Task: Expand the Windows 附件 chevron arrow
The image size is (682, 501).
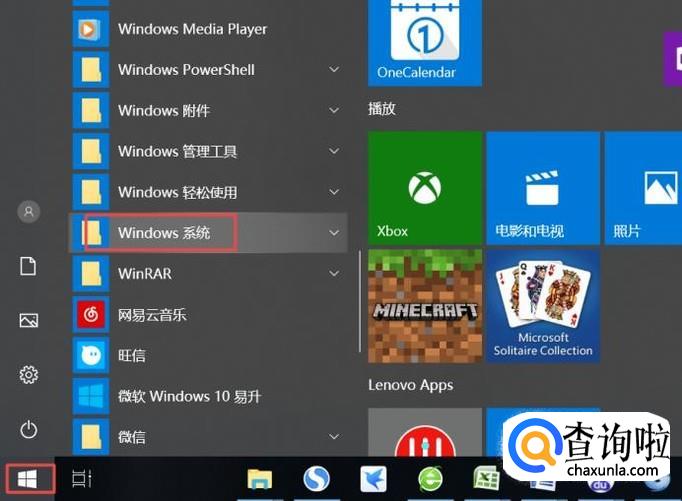Action: point(334,111)
